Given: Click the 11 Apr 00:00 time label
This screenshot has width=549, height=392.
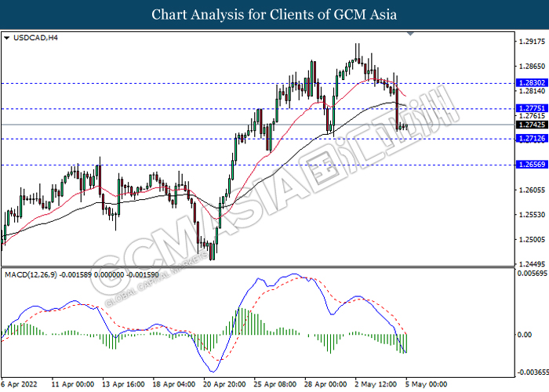Looking at the screenshot, I should [x=73, y=384].
